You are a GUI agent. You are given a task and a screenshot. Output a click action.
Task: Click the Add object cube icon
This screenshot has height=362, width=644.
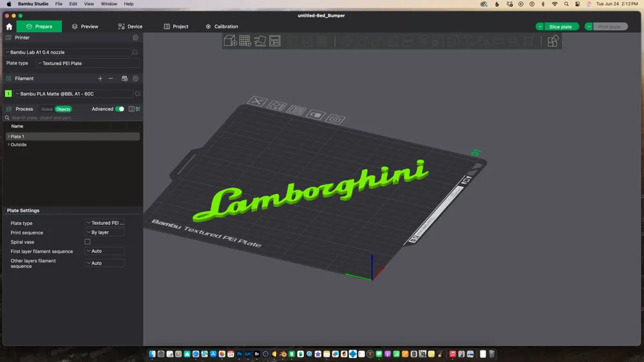[x=230, y=41]
